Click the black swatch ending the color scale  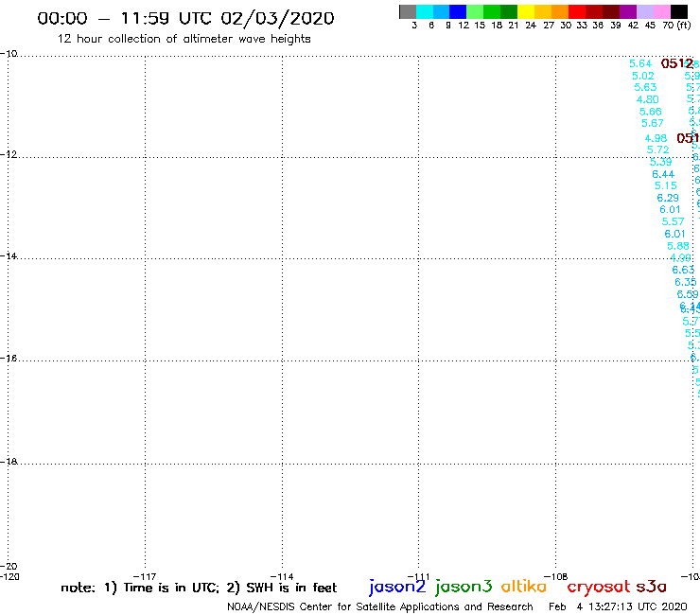pos(679,11)
